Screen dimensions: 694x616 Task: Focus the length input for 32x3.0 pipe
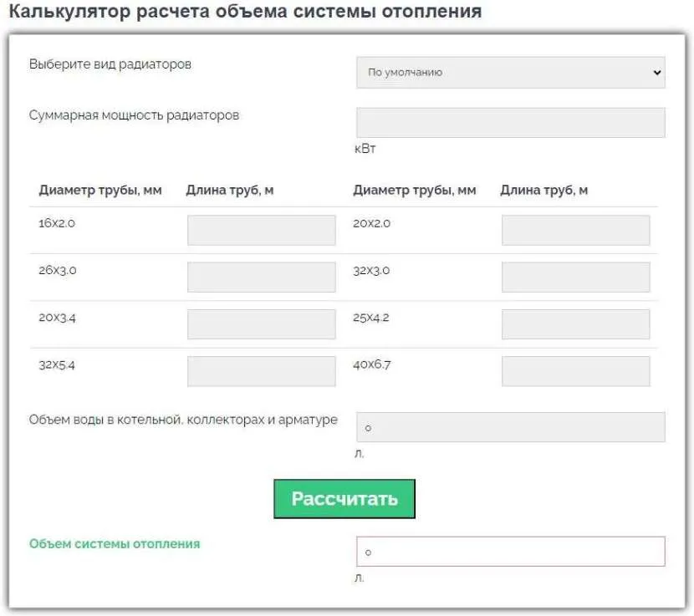point(575,277)
